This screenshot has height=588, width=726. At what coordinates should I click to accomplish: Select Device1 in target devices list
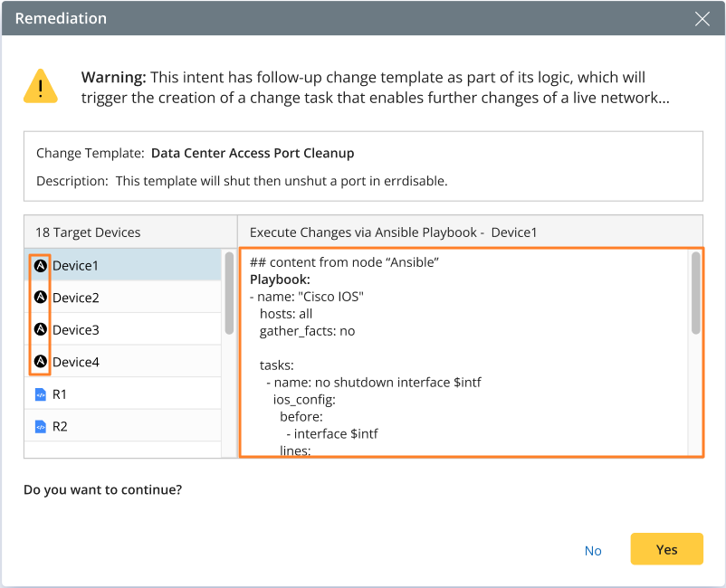pyautogui.click(x=76, y=266)
